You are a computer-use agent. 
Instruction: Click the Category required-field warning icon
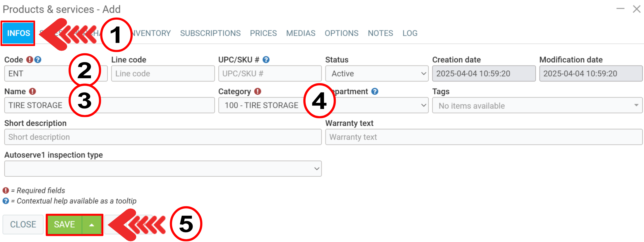[258, 91]
